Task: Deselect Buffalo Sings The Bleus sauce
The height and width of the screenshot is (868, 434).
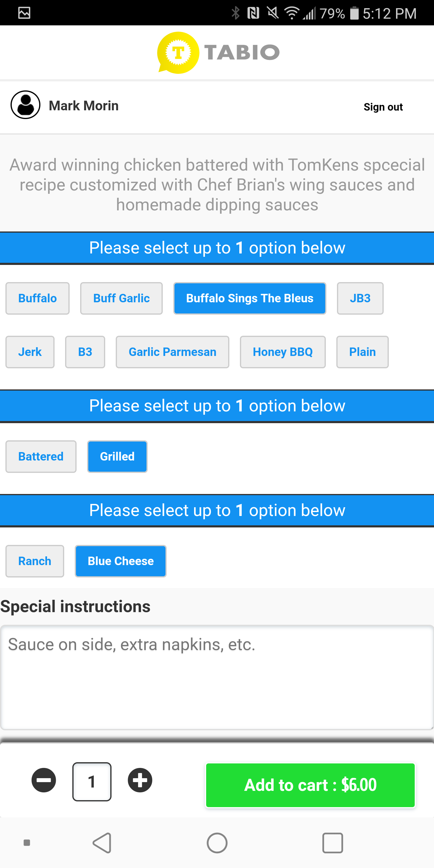Action: pyautogui.click(x=249, y=298)
